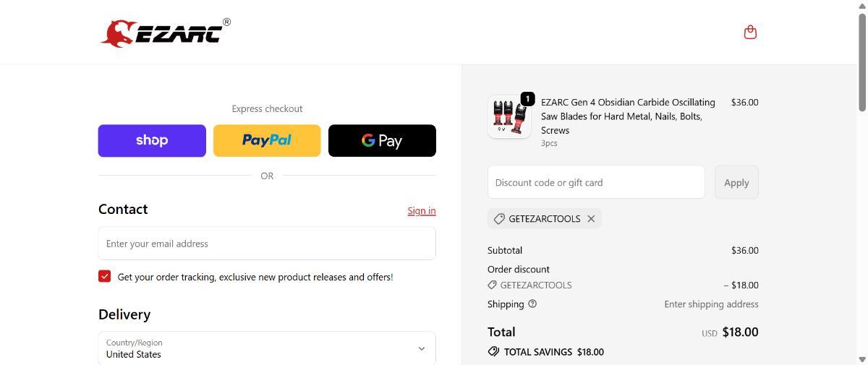Click the discount tag icon on the GETEZARCTOOLS chip
This screenshot has height=365, width=868.
click(x=499, y=218)
